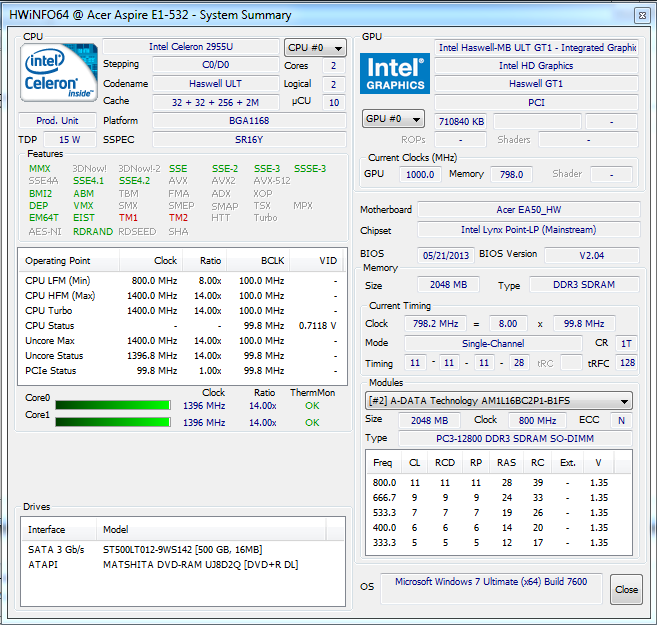Click the Single-Channel mode field
This screenshot has height=625, width=657.
tap(493, 343)
